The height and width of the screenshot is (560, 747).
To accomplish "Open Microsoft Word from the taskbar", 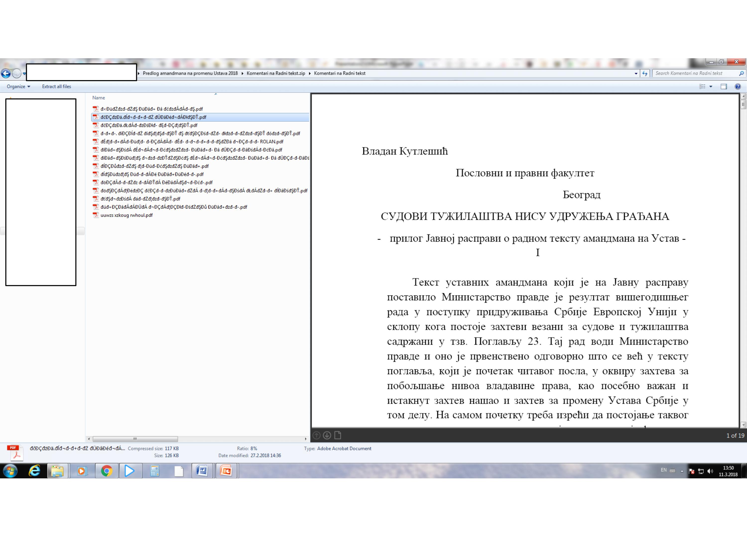I will 202,471.
